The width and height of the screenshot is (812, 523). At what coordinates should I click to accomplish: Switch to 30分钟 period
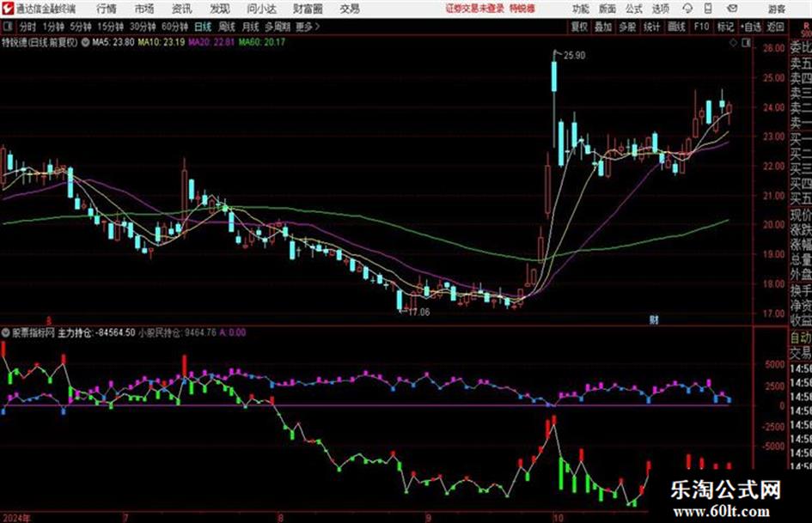[x=143, y=27]
